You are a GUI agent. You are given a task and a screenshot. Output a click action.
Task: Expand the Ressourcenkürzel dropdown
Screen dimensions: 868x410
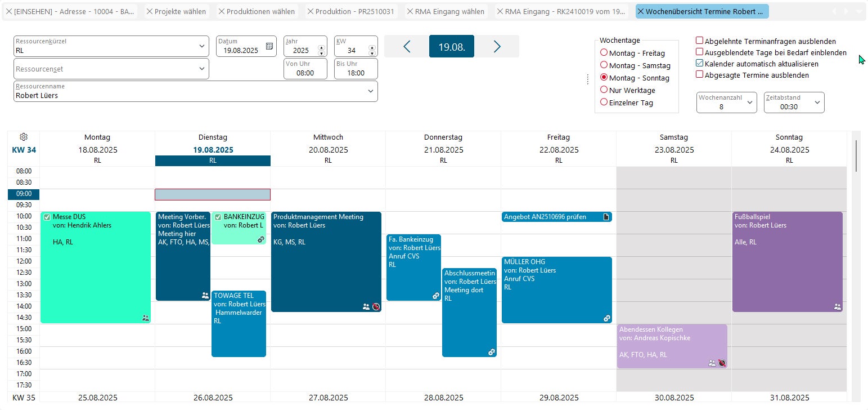click(202, 46)
